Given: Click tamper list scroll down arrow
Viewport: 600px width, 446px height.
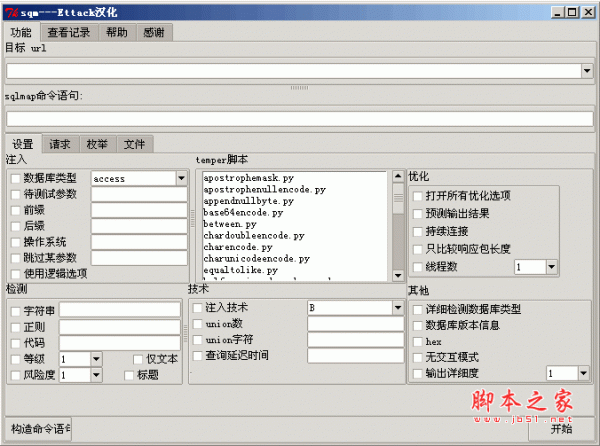Looking at the screenshot, I should point(398,275).
